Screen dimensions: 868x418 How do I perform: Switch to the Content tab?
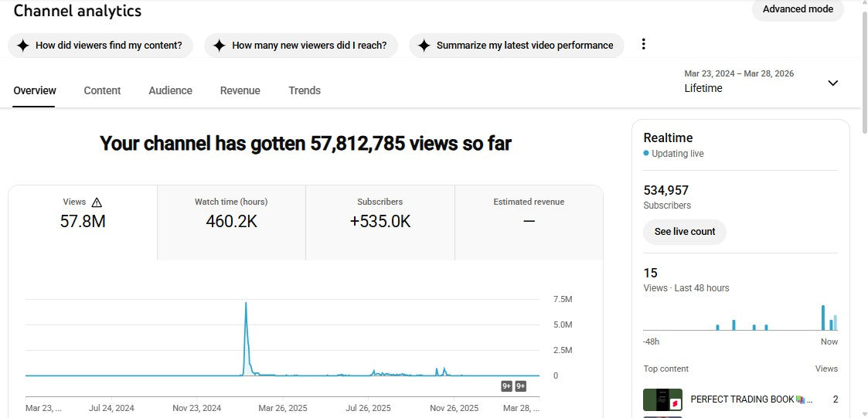(102, 90)
